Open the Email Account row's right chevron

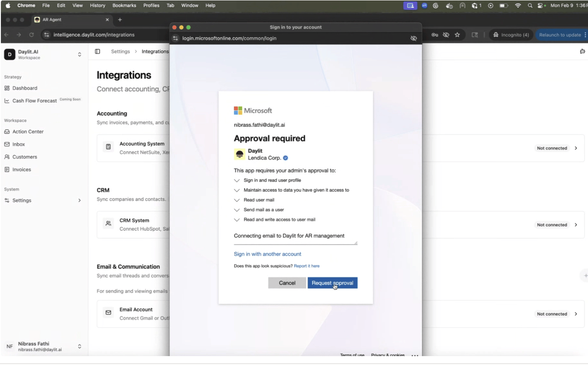[x=576, y=313]
